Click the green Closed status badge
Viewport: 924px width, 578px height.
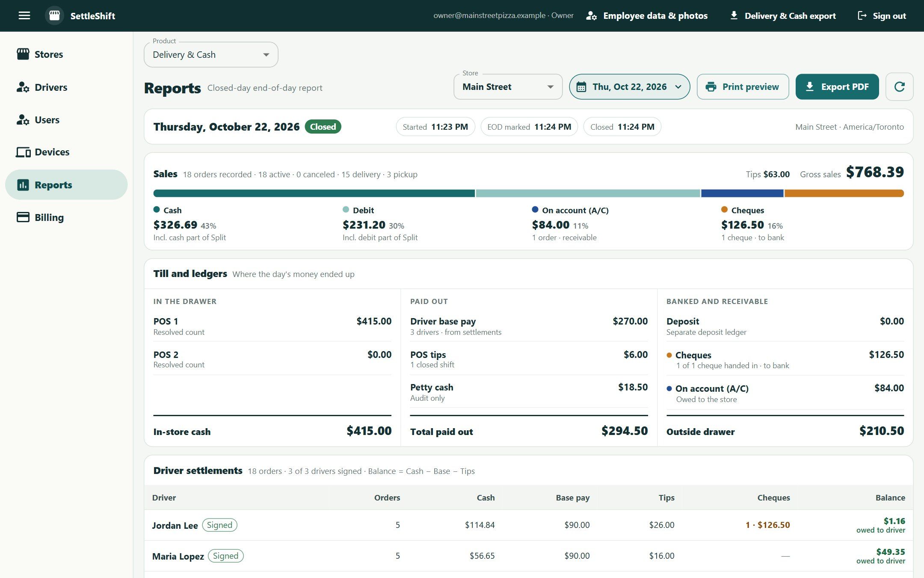(x=323, y=127)
